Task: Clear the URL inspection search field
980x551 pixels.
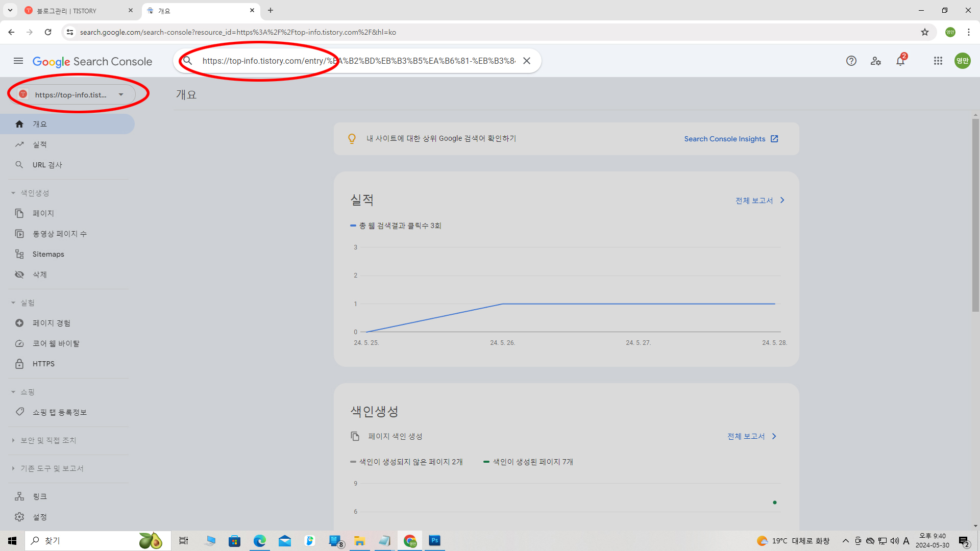Action: click(x=527, y=61)
